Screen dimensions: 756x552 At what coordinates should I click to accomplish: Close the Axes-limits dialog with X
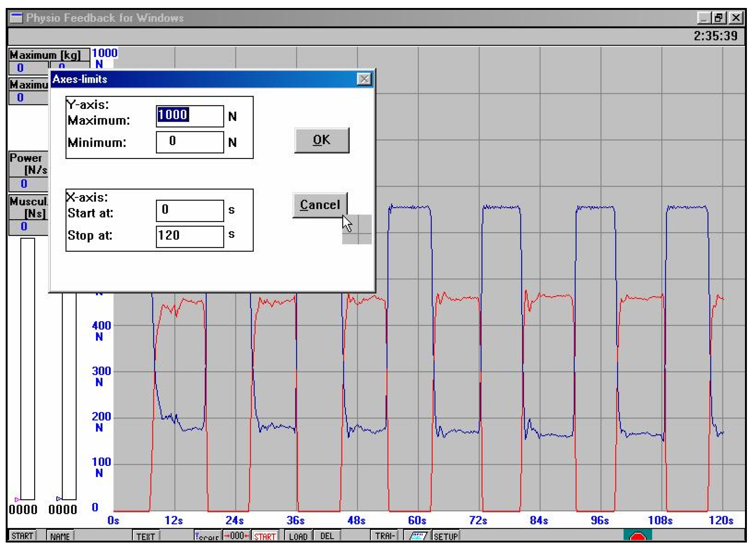pyautogui.click(x=364, y=79)
